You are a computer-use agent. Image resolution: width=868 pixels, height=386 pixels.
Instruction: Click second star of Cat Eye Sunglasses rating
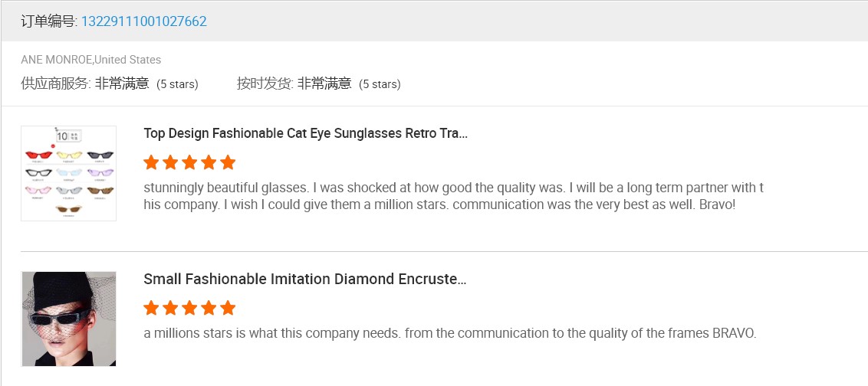point(170,162)
